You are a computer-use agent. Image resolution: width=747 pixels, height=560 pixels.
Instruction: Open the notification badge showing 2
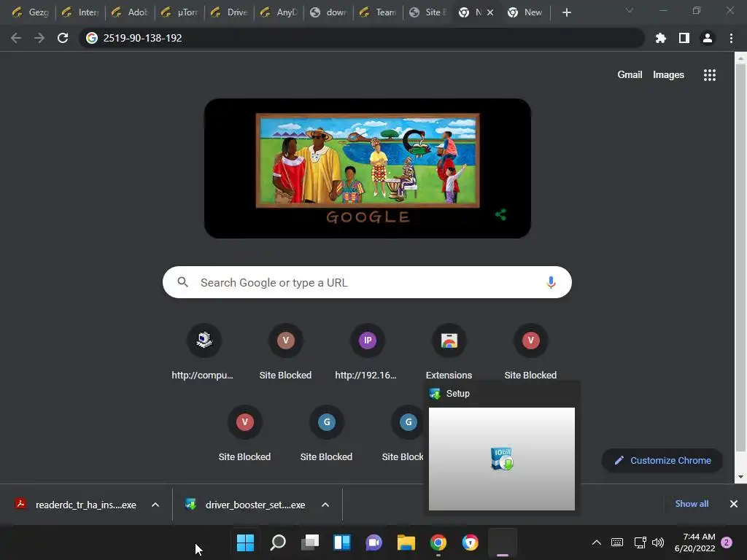point(727,542)
